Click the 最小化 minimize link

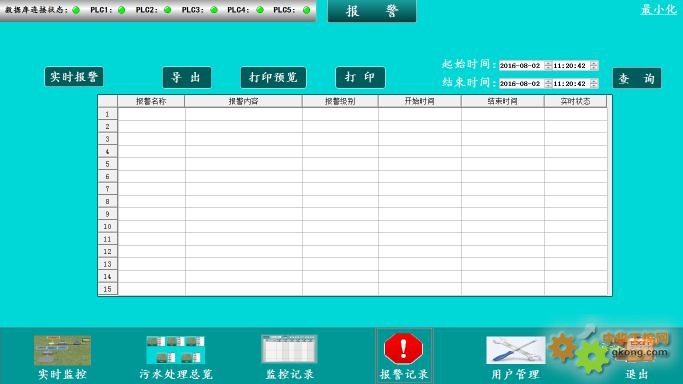659,9
